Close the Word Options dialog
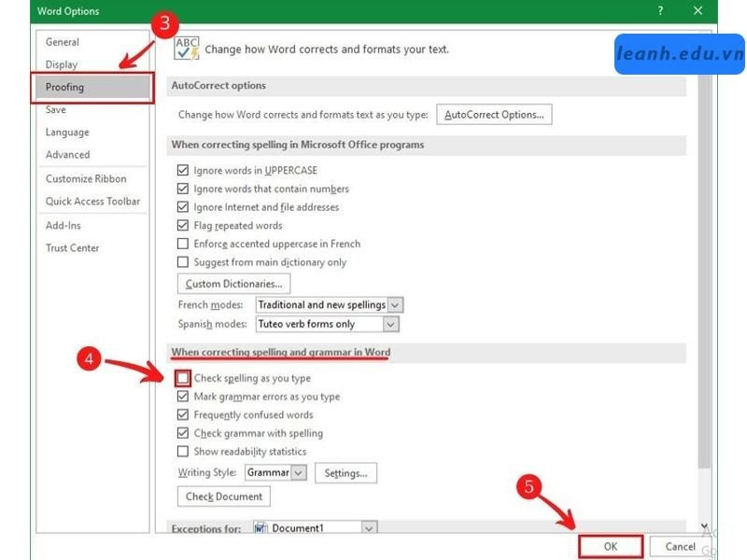This screenshot has height=560, width=747. pos(698,10)
